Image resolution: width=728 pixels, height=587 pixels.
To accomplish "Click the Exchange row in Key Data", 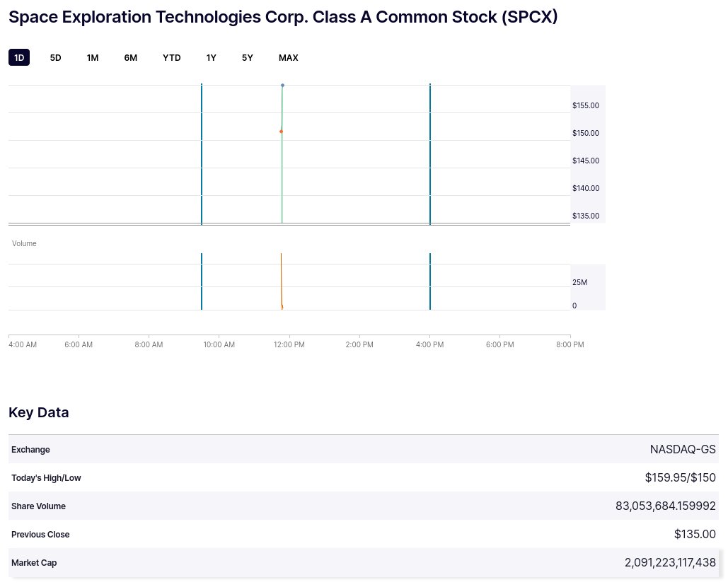I will 364,449.
